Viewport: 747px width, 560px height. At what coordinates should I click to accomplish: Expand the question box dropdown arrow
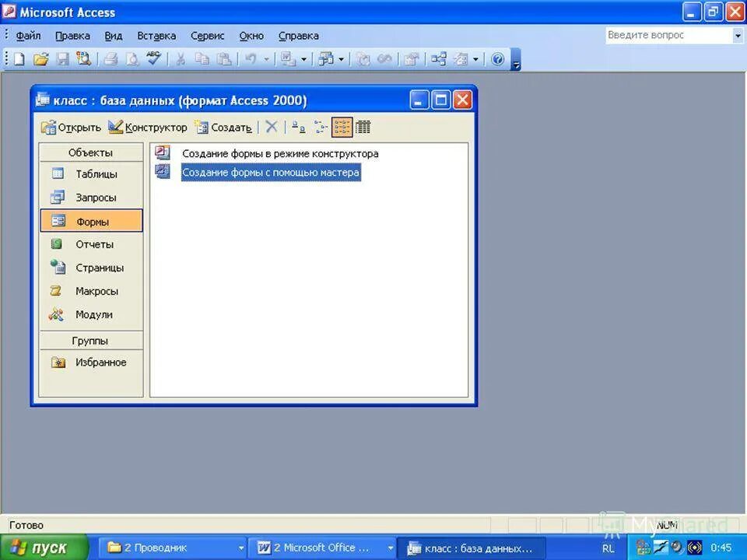(738, 35)
